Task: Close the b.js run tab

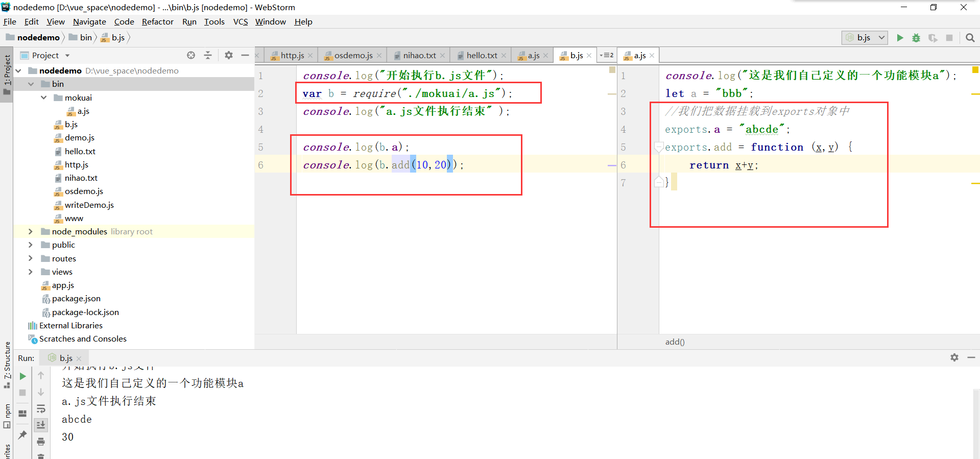Action: (79, 359)
